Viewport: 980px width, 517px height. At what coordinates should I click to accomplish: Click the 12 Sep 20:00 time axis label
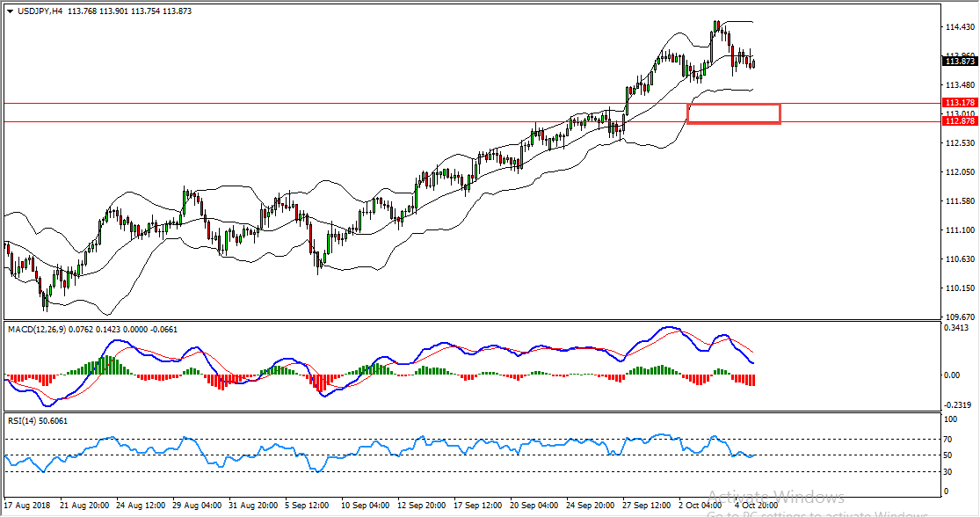point(422,505)
